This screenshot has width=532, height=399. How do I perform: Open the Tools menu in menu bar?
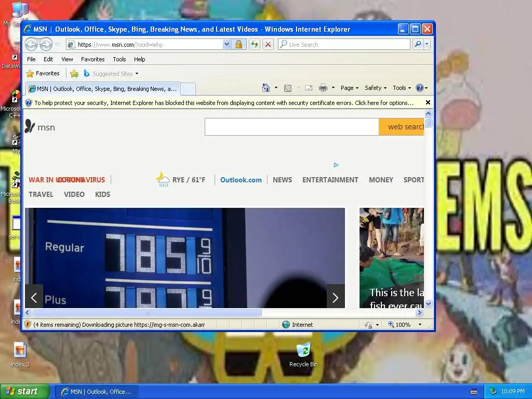pos(119,59)
